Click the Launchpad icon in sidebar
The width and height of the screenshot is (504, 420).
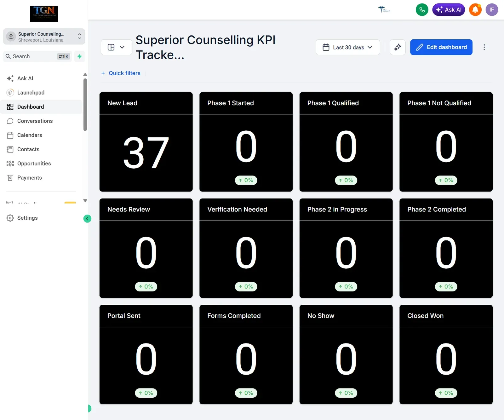point(10,93)
